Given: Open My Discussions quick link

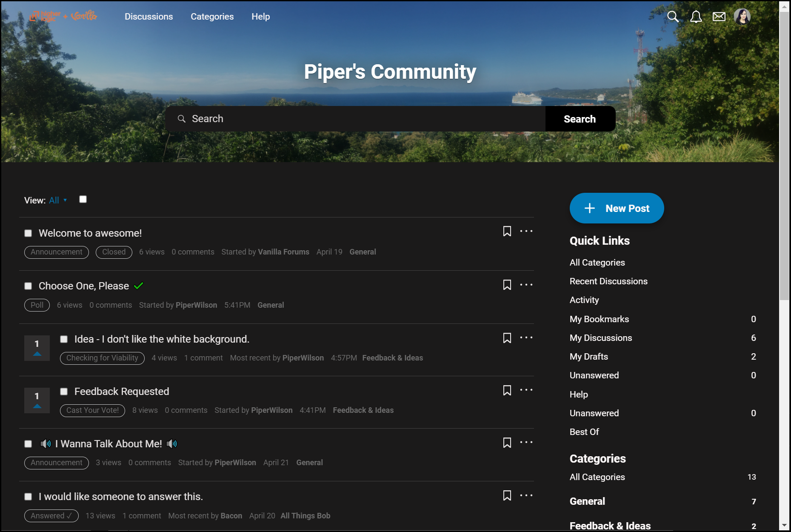Looking at the screenshot, I should [x=601, y=338].
